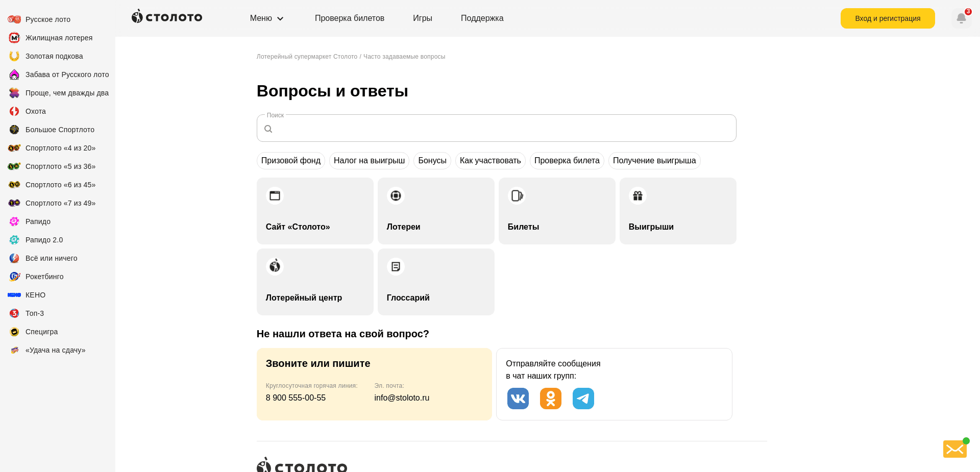Click the Столото logo
Image resolution: width=980 pixels, height=472 pixels.
pos(166,16)
